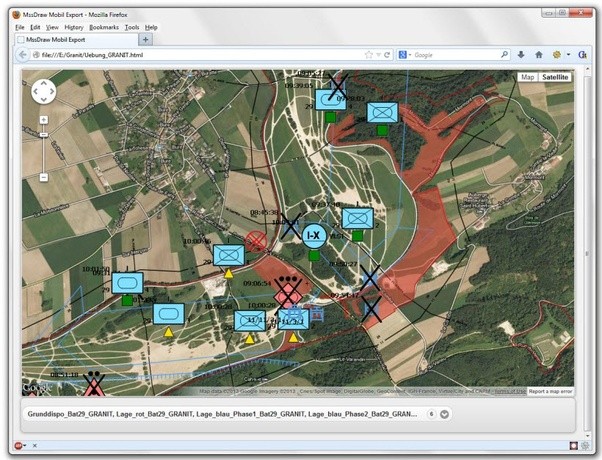This screenshot has width=602, height=460.
Task: Click the Google logo on the map
Action: pos(35,388)
